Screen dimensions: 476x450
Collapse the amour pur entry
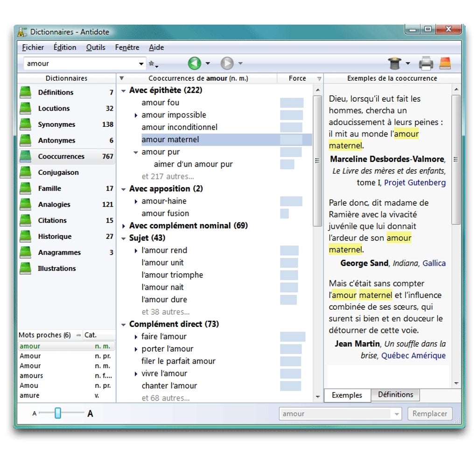(x=136, y=152)
